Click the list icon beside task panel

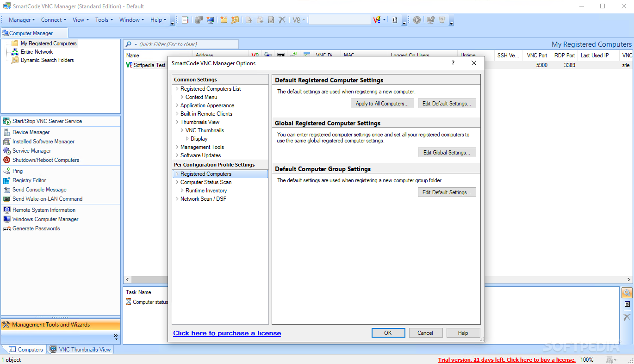[x=627, y=304]
